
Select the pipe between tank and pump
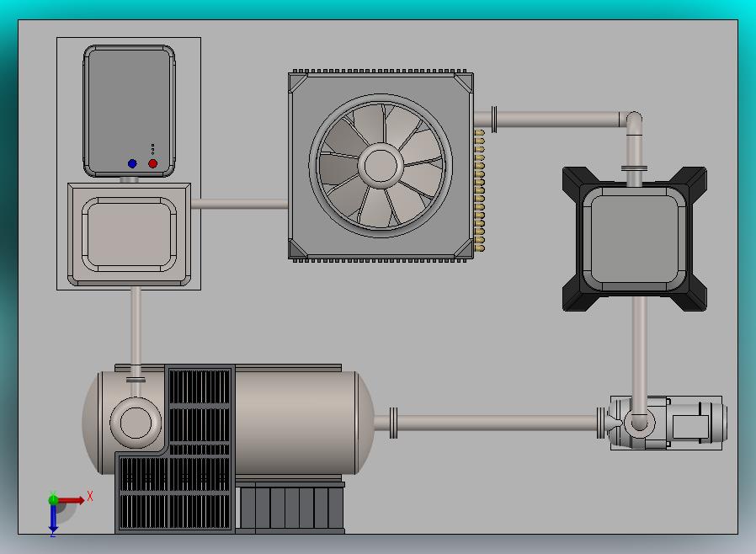pyautogui.click(x=497, y=423)
